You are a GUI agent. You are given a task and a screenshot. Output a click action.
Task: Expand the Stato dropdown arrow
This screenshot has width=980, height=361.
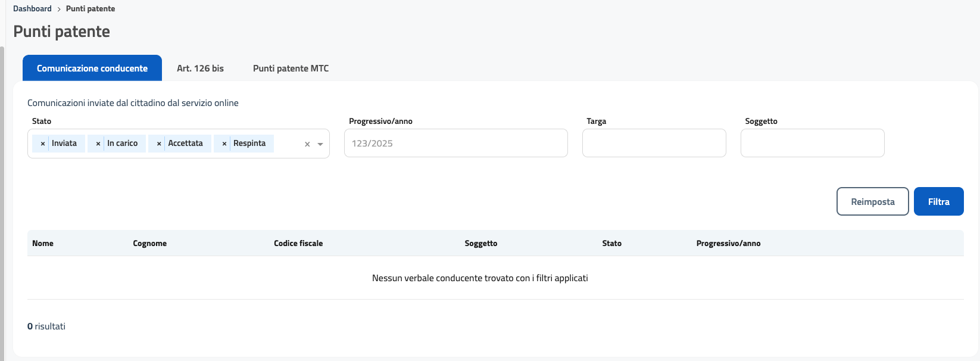tap(320, 144)
